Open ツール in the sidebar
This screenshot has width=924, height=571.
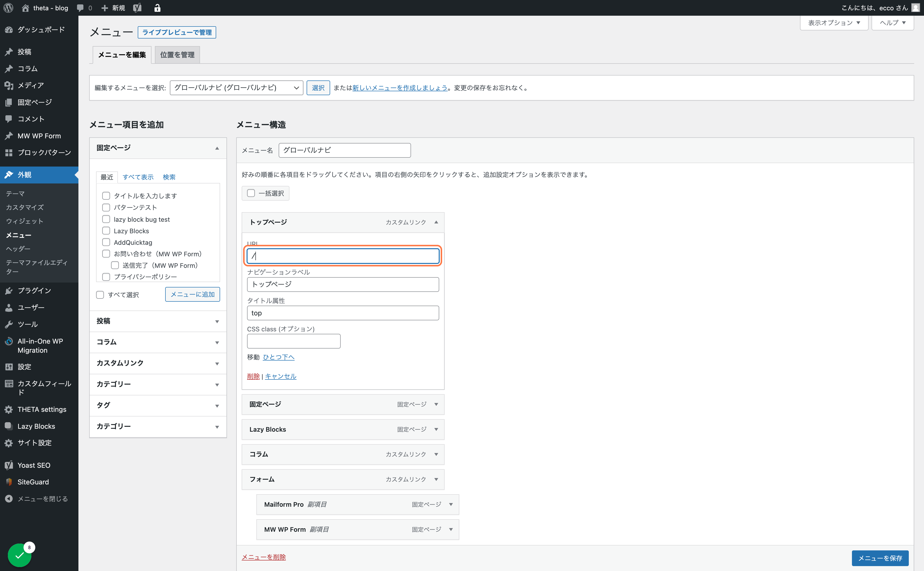pos(39,324)
